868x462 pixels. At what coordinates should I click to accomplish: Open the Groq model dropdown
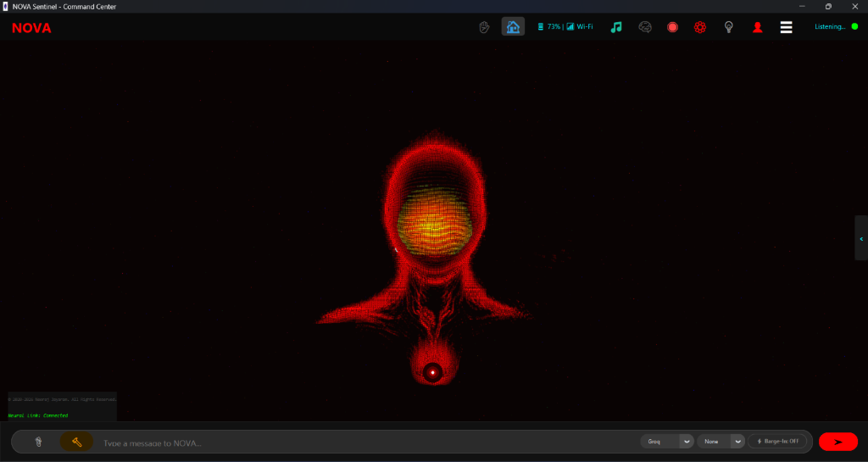[667, 441]
